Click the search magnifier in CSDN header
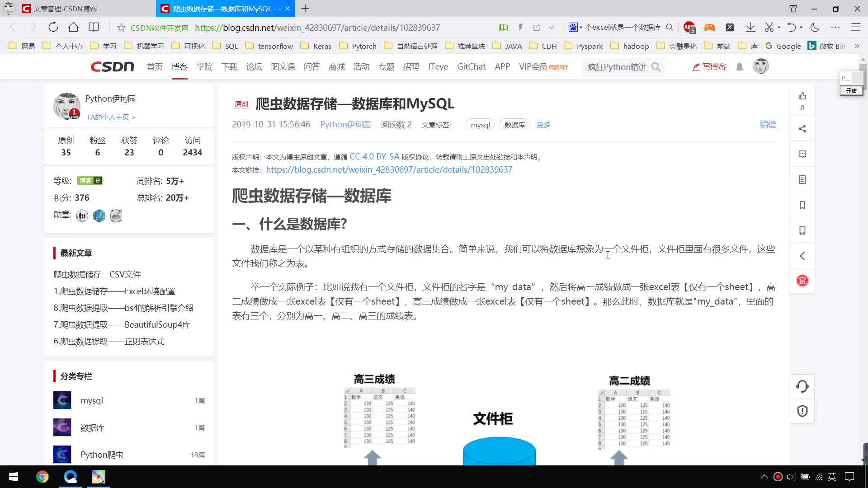Viewport: 868px width, 488px height. 656,67
